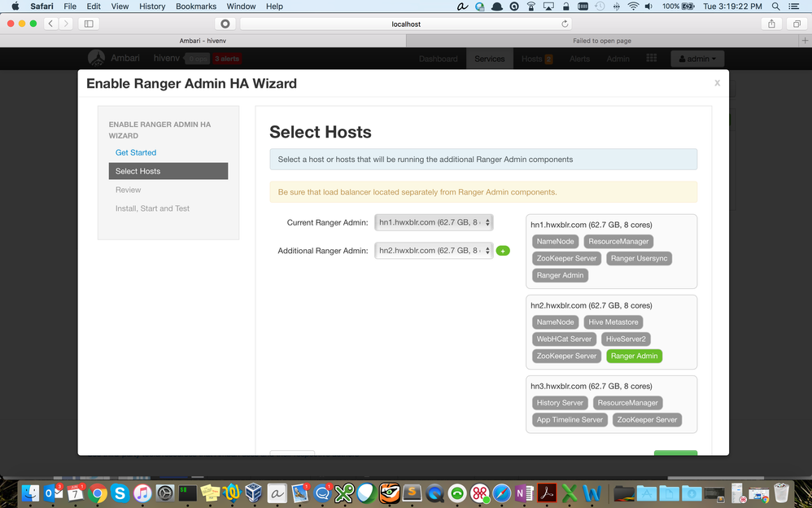Open Adobe Acrobat from the Dock

[x=546, y=493]
